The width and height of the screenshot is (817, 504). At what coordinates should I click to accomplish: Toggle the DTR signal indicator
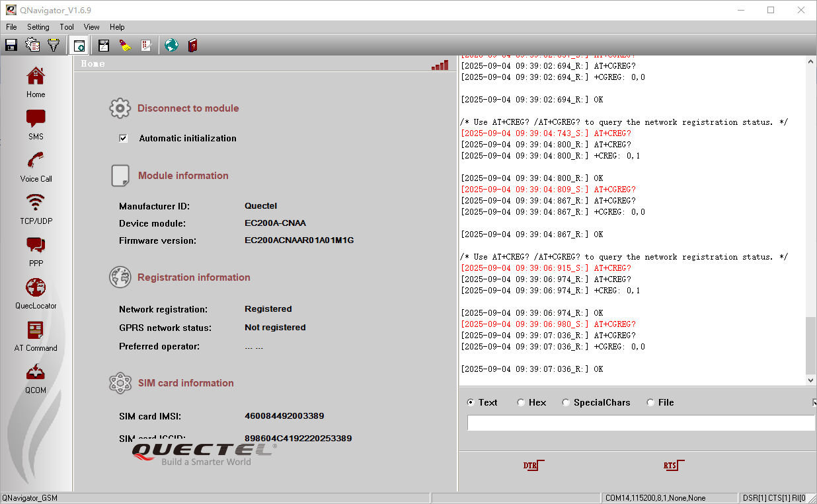tap(533, 465)
